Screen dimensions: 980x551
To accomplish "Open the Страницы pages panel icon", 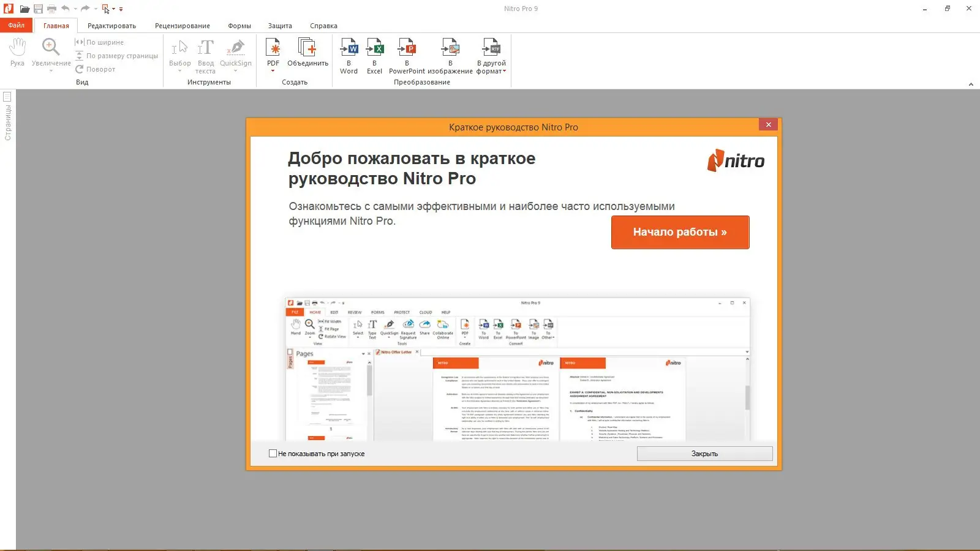I will click(x=7, y=97).
